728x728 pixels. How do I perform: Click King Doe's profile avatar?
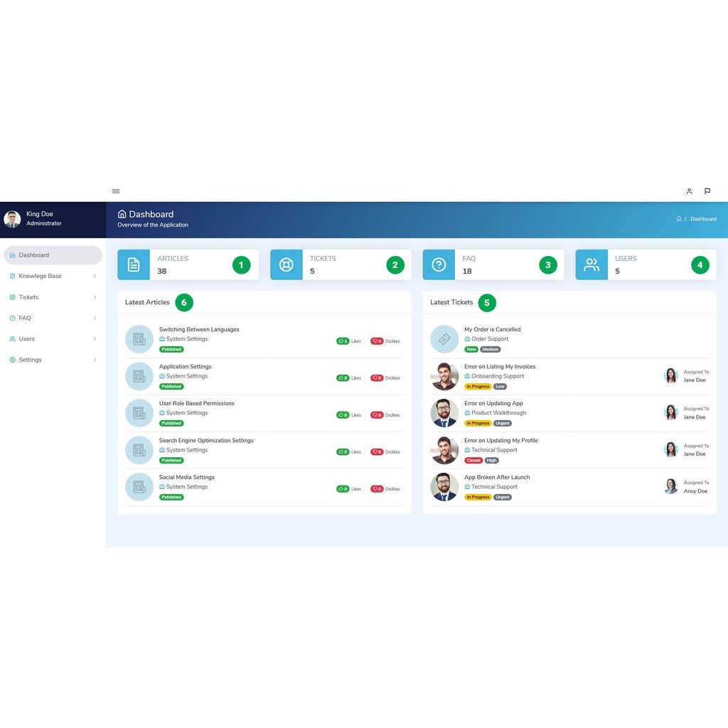12,219
